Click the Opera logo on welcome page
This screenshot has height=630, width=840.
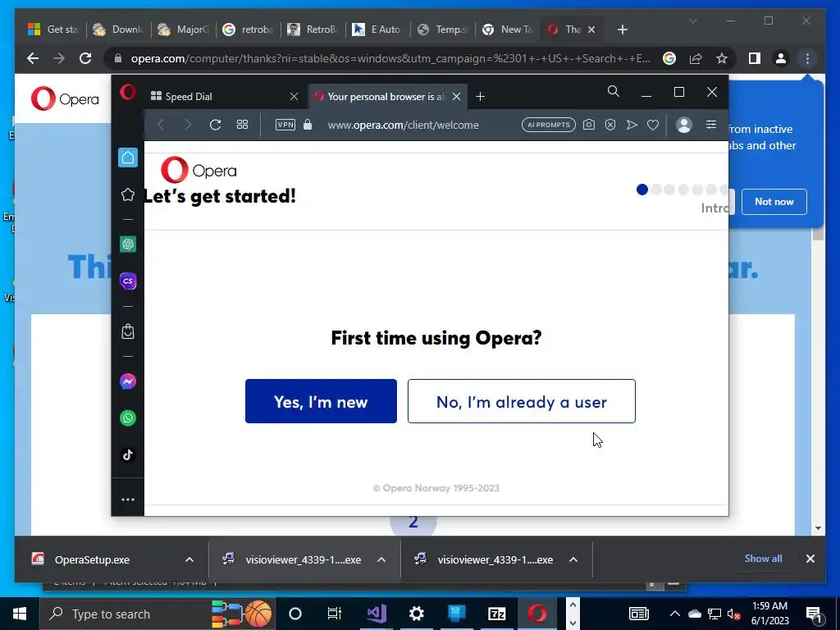click(199, 170)
